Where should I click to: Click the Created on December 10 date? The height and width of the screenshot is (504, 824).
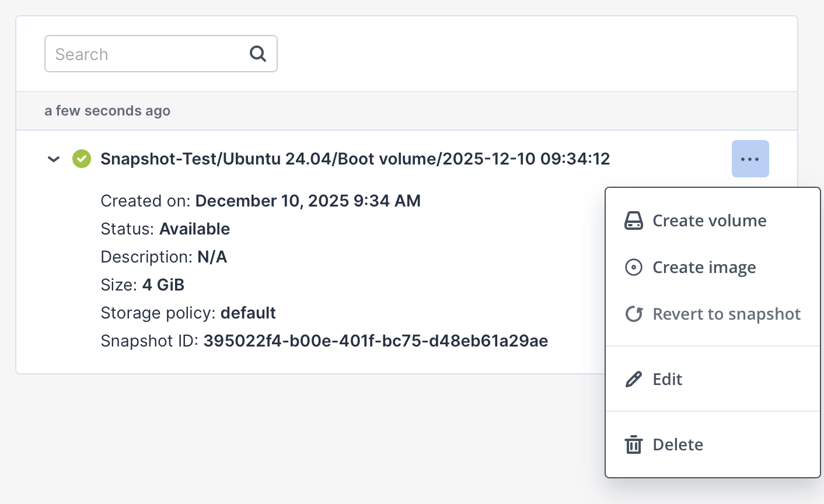(x=308, y=201)
